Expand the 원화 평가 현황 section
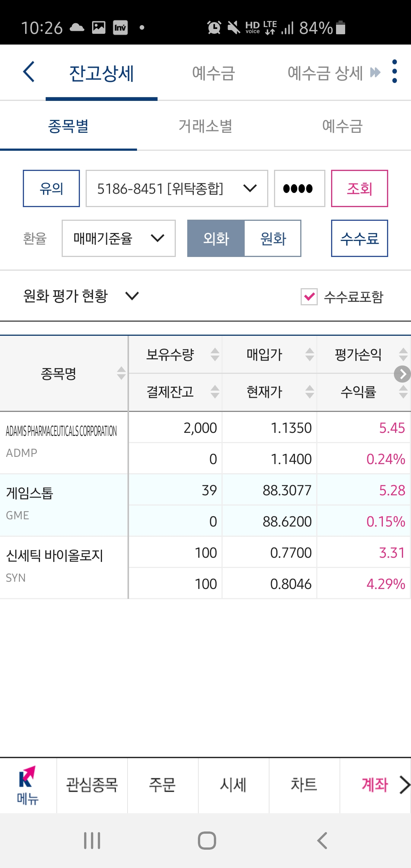The height and width of the screenshot is (868, 411). pyautogui.click(x=81, y=296)
